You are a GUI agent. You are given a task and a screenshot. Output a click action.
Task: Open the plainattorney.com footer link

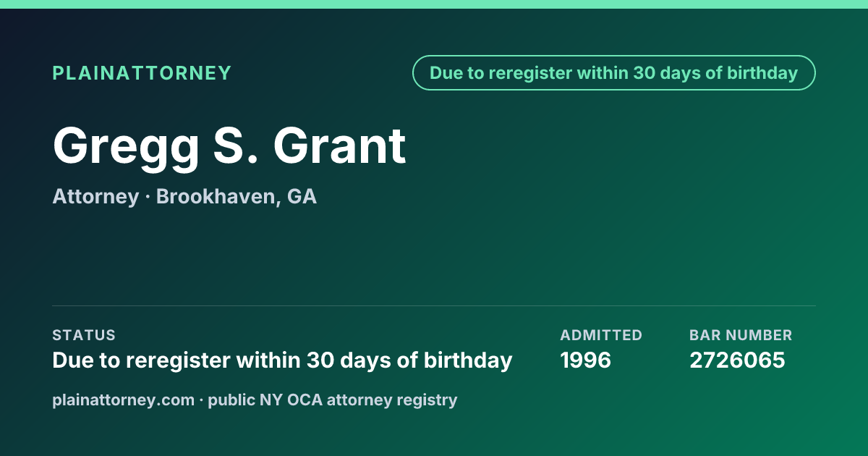pyautogui.click(x=124, y=400)
